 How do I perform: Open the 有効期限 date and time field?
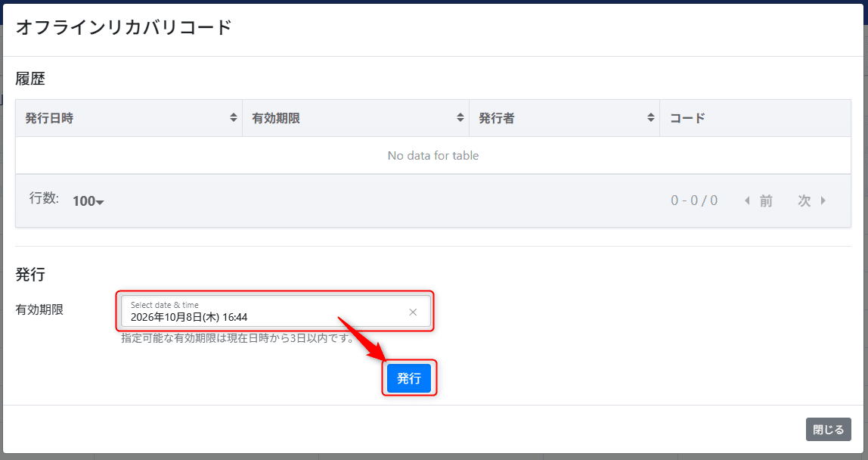[x=276, y=312]
